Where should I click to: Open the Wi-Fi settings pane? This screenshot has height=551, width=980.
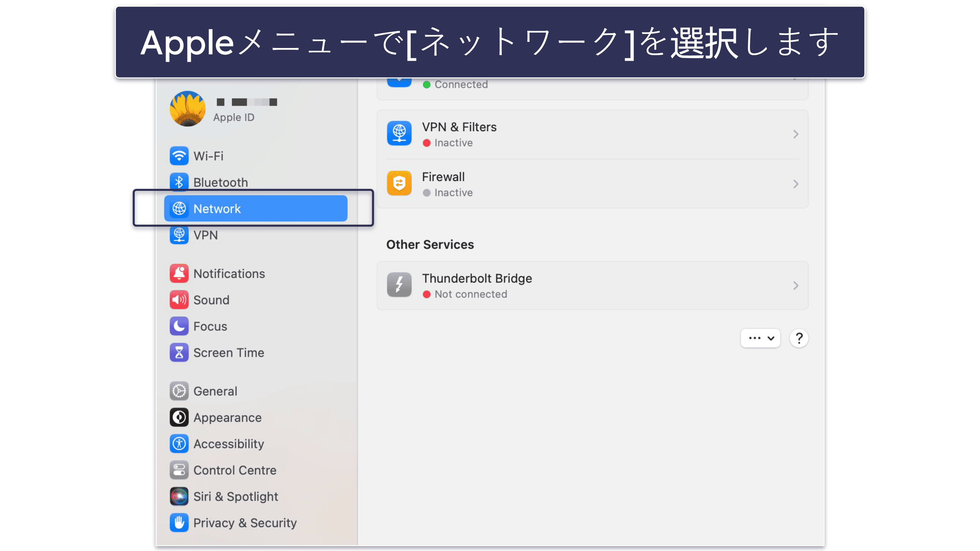(256, 156)
